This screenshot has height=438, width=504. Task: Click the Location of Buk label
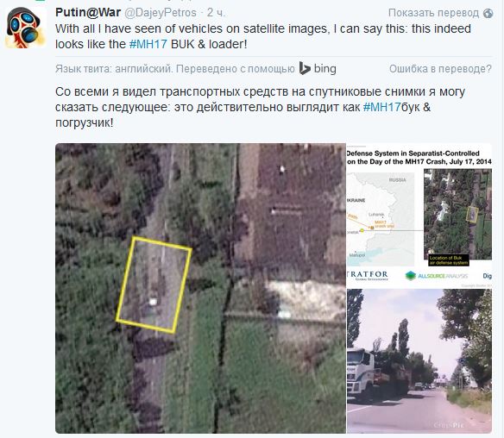click(x=449, y=260)
